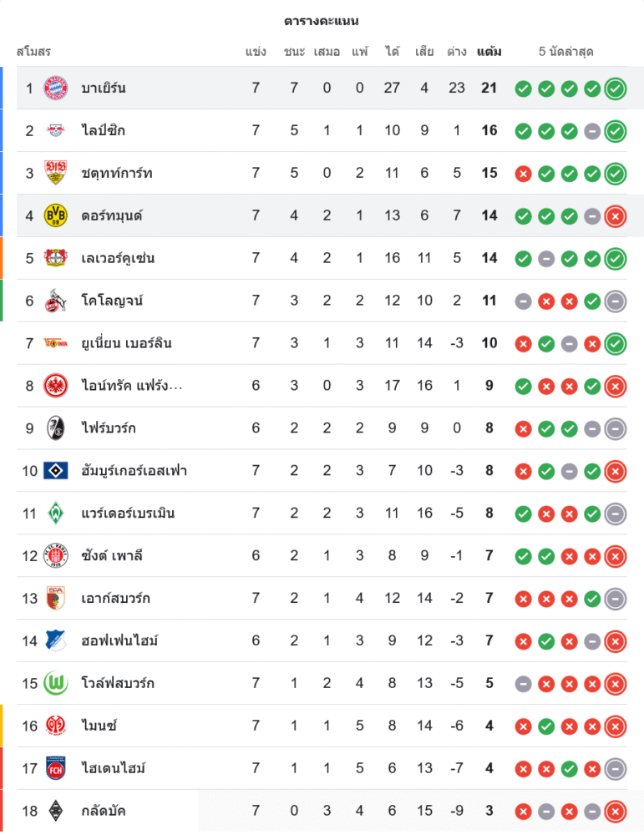Click the 5 นัดล่าสุด column header

pyautogui.click(x=565, y=52)
